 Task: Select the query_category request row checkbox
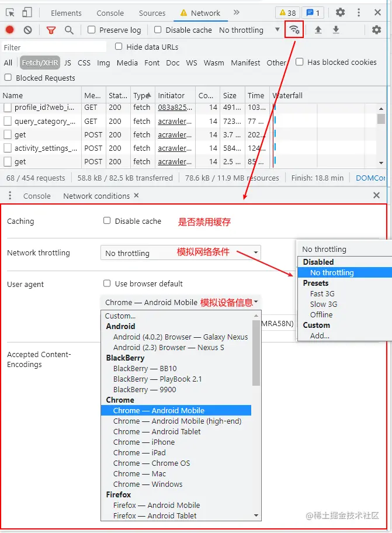click(x=8, y=121)
